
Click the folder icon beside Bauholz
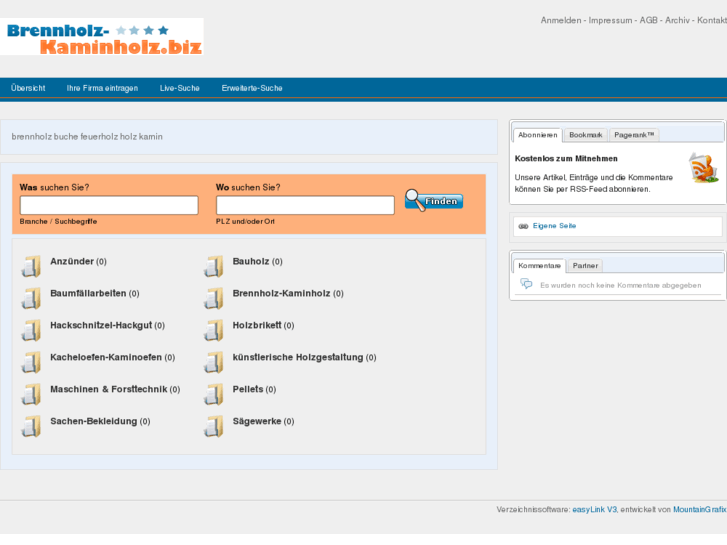click(x=214, y=266)
